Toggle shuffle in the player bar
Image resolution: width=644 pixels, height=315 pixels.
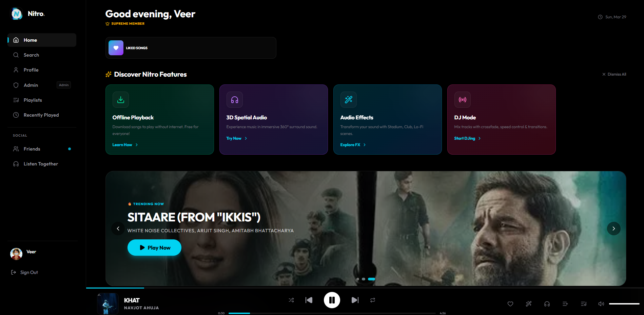(291, 300)
